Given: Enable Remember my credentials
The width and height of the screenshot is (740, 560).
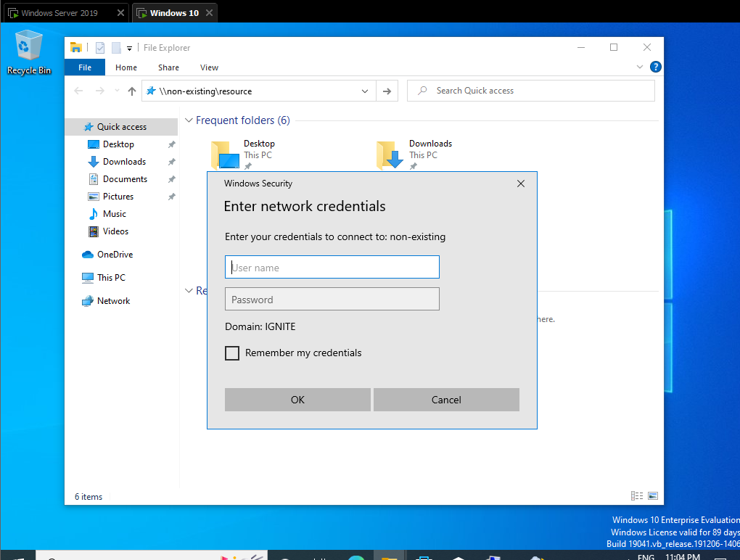Looking at the screenshot, I should [x=232, y=353].
